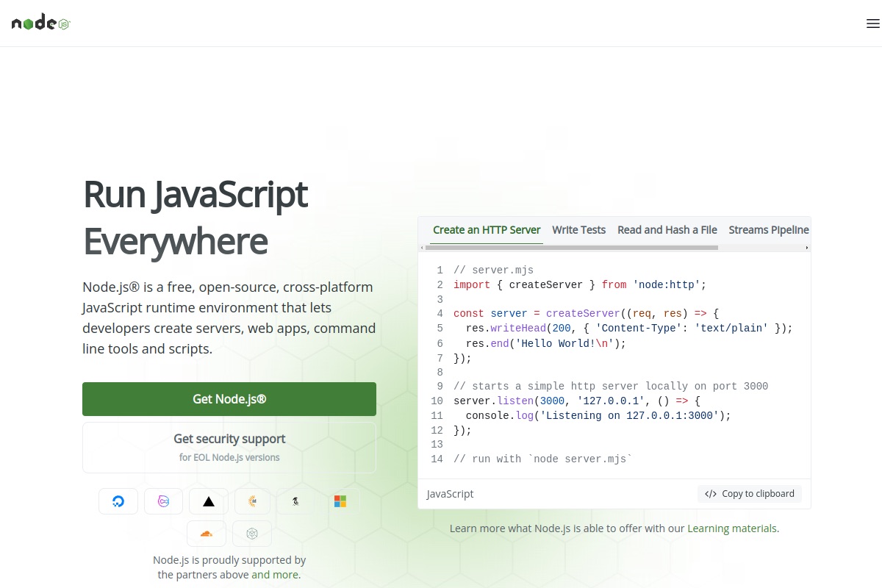The width and height of the screenshot is (882, 588).
Task: Switch to the Create an HTTP Server tab
Action: (487, 230)
